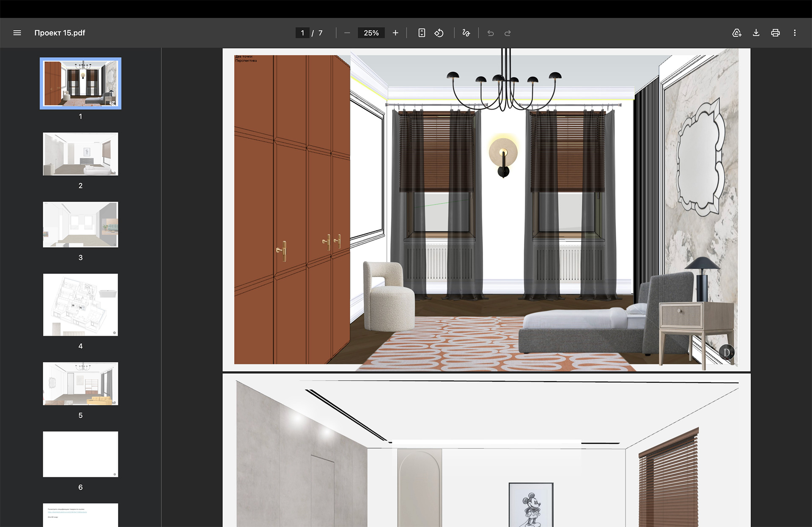This screenshot has height=527, width=812.
Task: Jump to page 3 thumbnail
Action: point(80,224)
